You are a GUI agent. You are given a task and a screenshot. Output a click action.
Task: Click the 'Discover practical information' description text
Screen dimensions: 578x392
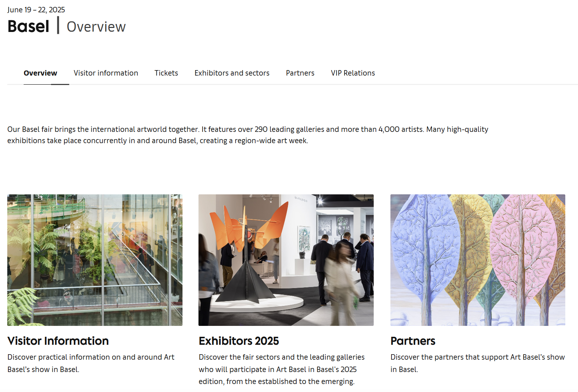91,363
